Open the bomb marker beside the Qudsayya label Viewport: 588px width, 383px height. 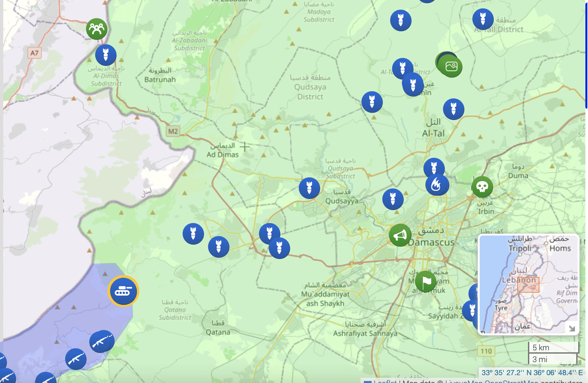[309, 188]
